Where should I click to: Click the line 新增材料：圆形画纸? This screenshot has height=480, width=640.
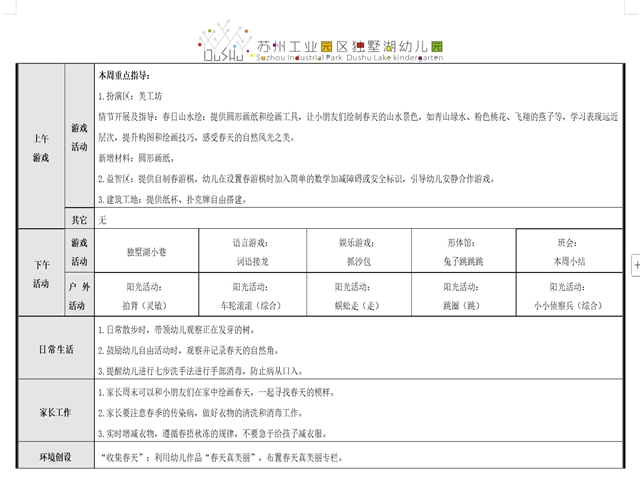[136, 158]
